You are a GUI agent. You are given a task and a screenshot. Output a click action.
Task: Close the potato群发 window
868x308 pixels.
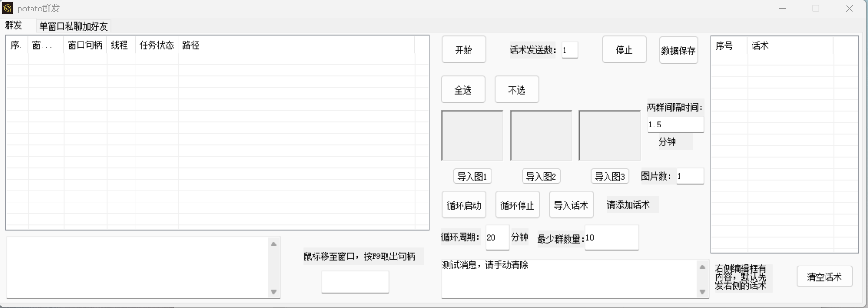click(x=849, y=9)
